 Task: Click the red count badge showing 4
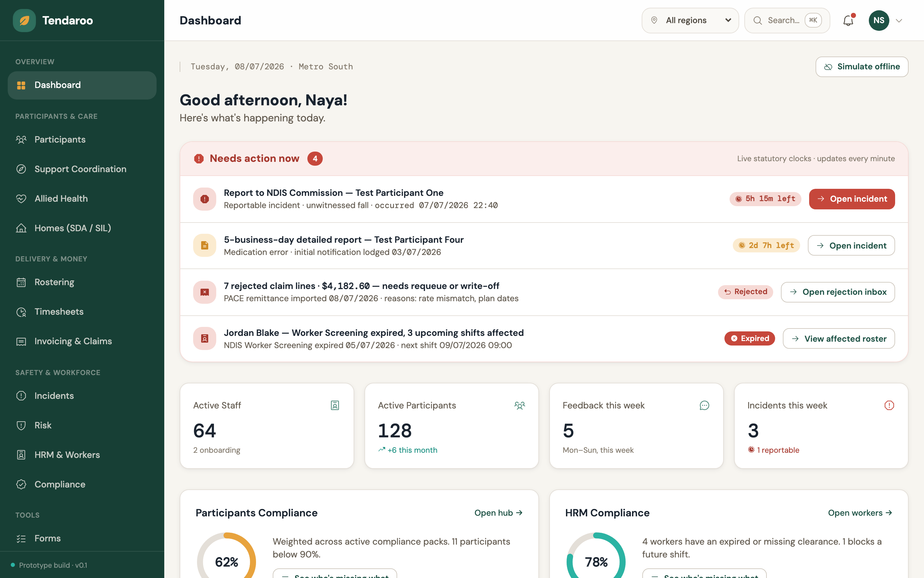[315, 159]
